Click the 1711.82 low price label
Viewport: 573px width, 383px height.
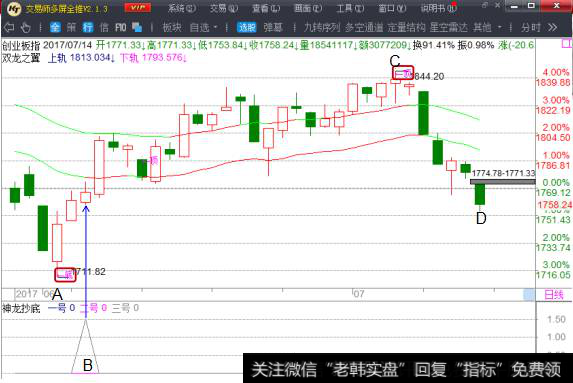[x=89, y=272]
